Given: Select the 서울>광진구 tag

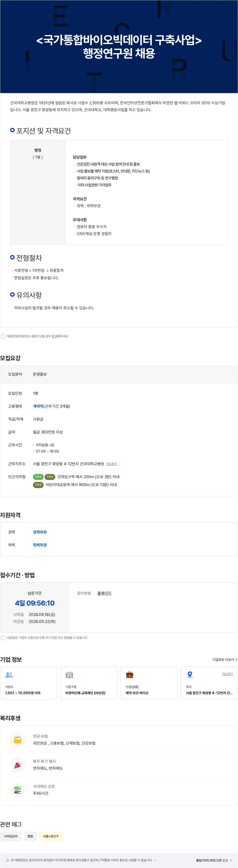Looking at the screenshot, I should [x=51, y=836].
